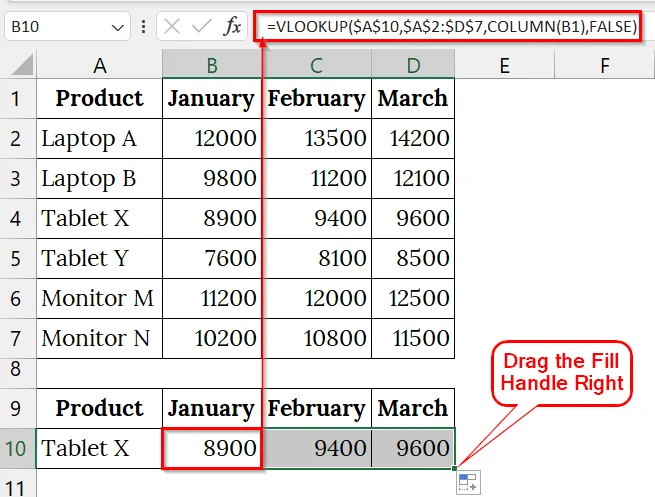655x497 pixels.
Task: Click the cell with value 10800
Action: [x=317, y=338]
